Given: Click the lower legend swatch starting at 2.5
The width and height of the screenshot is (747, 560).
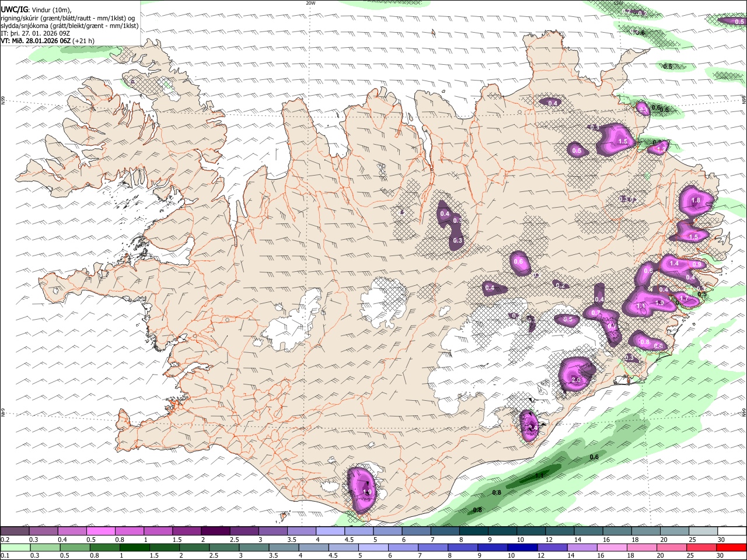Looking at the screenshot, I should 224,548.
